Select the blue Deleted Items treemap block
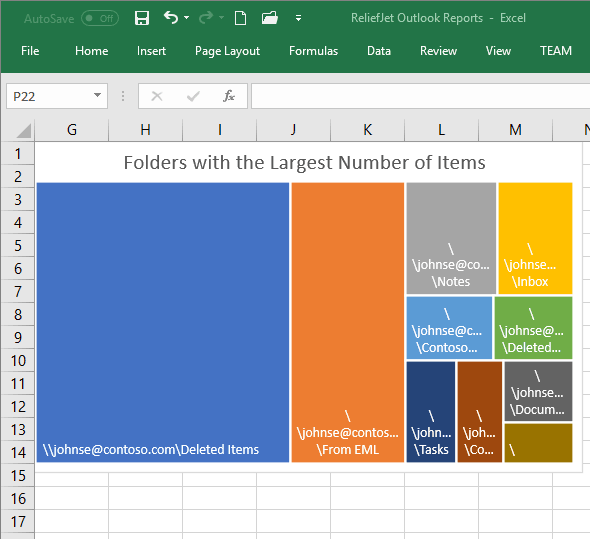 (163, 322)
